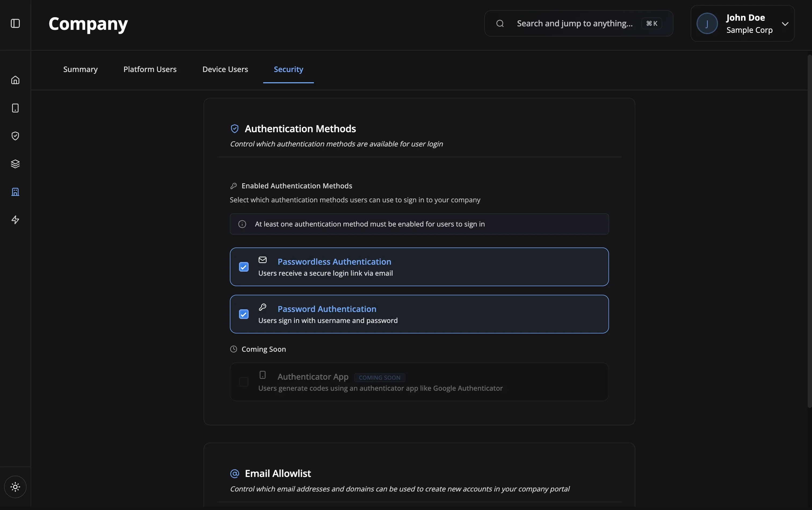Click the clock icon beside Coming Soon

(x=234, y=349)
